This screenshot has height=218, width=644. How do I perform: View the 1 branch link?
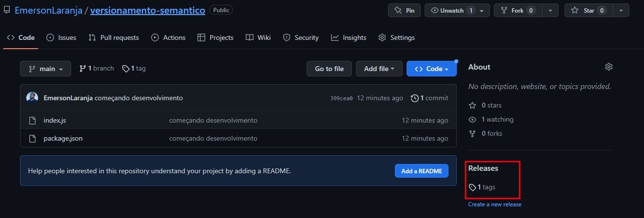tap(97, 69)
